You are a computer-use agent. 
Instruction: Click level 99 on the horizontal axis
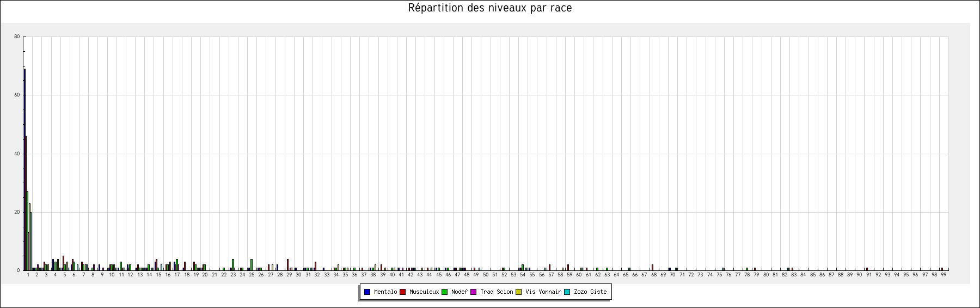coord(944,275)
